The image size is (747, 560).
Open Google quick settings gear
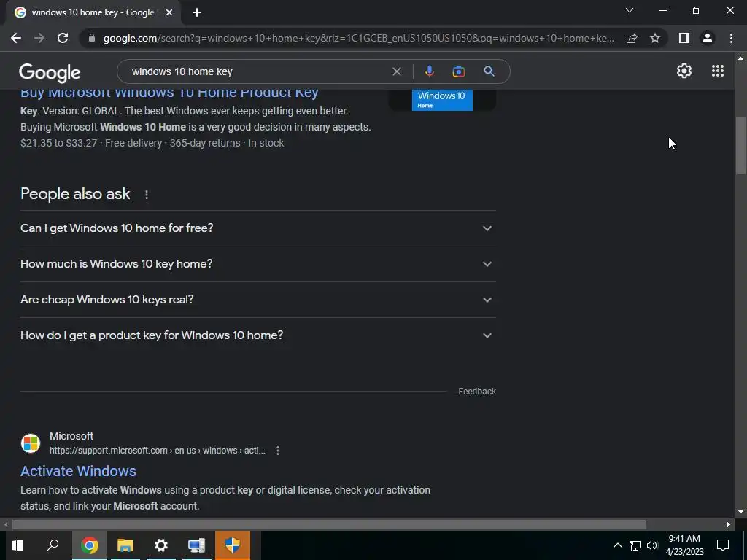[684, 71]
